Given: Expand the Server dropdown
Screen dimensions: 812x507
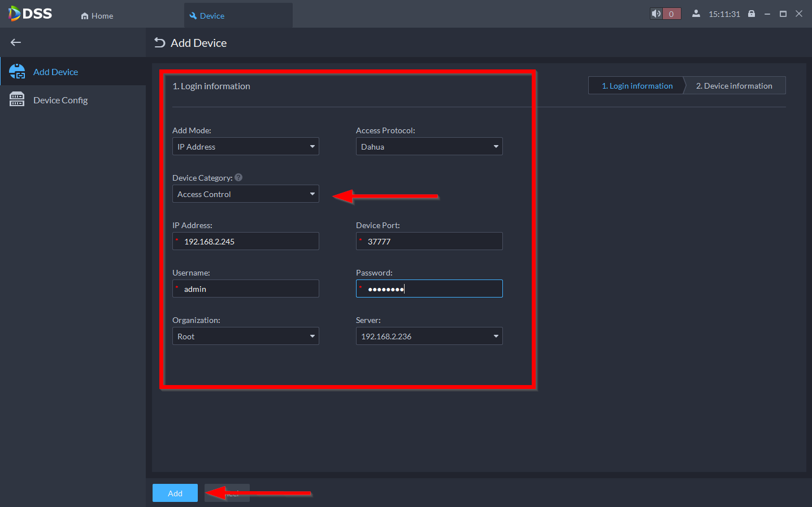Looking at the screenshot, I should click(x=429, y=336).
